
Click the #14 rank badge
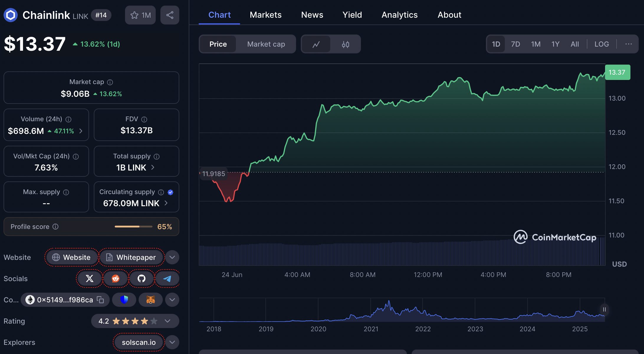pos(101,15)
